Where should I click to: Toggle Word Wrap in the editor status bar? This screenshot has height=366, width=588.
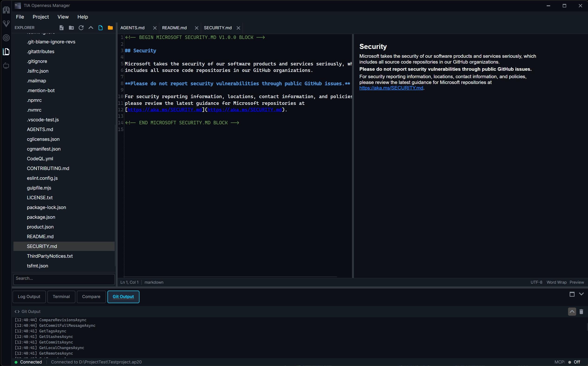click(556, 282)
